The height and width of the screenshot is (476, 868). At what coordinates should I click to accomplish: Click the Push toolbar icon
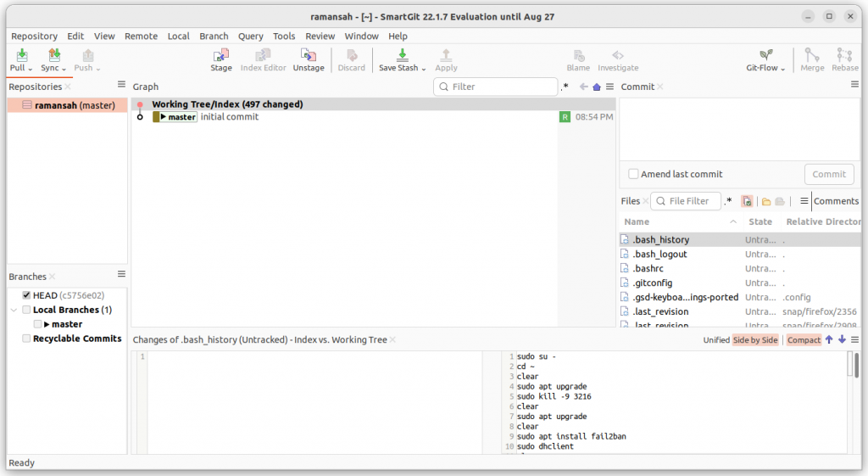tap(88, 55)
